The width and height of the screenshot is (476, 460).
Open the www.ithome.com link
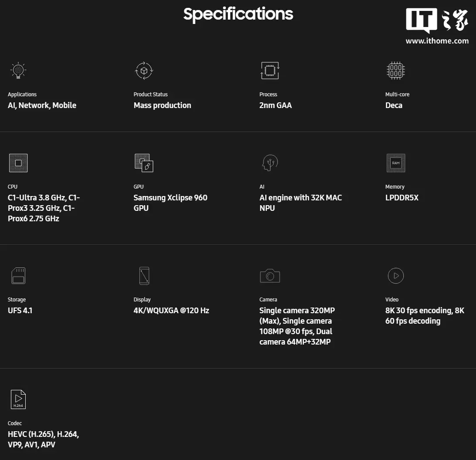437,41
